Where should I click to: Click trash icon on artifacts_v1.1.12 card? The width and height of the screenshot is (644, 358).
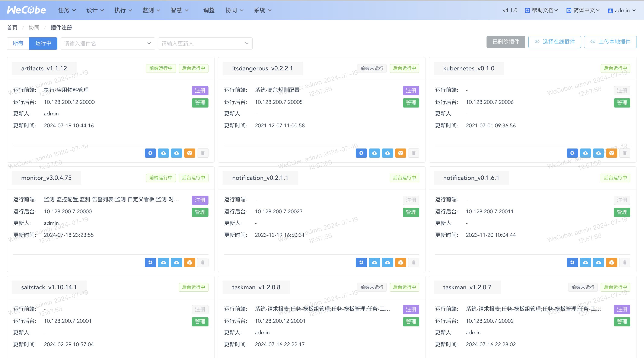[203, 153]
